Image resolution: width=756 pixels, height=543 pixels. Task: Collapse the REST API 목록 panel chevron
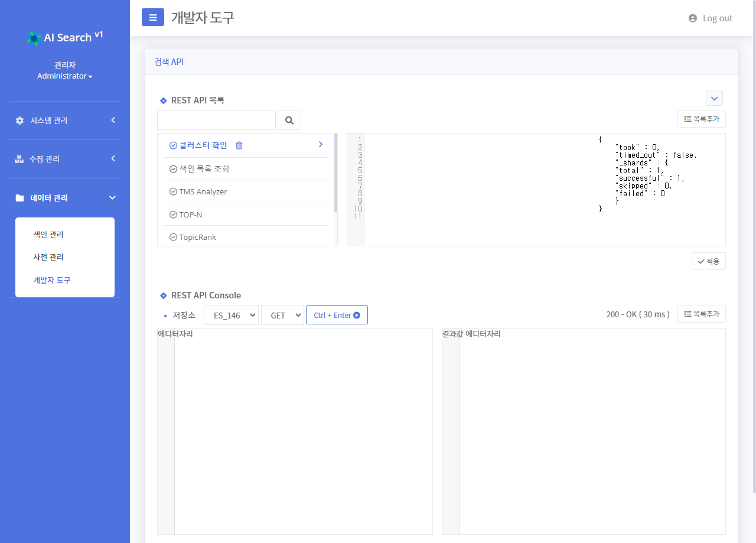coord(714,98)
